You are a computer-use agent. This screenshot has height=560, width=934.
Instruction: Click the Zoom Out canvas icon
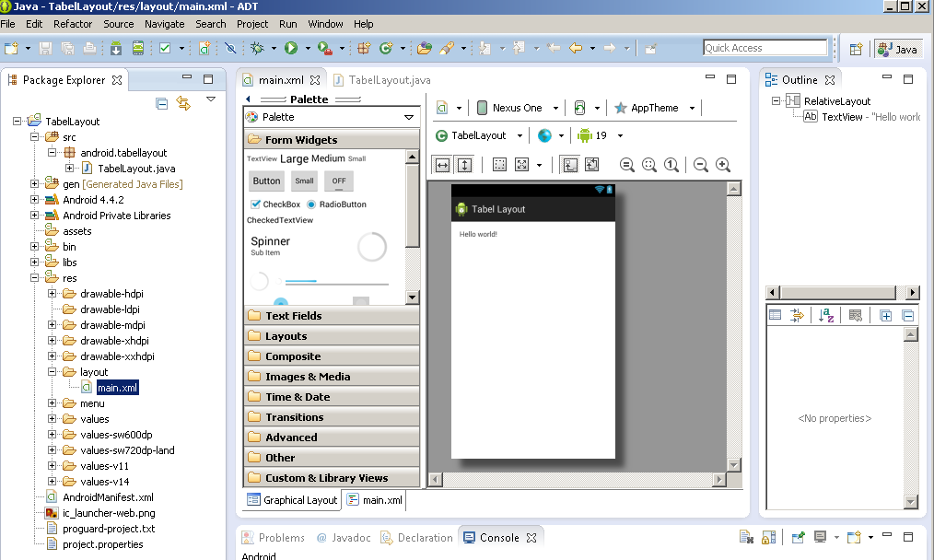tap(700, 165)
